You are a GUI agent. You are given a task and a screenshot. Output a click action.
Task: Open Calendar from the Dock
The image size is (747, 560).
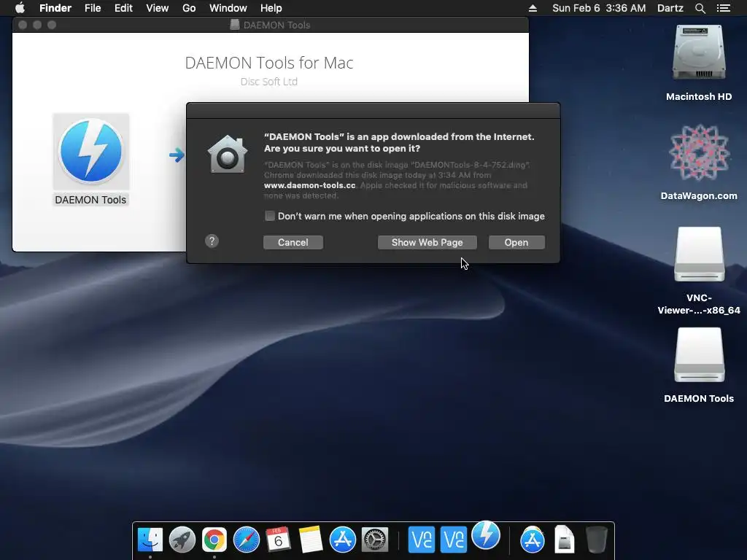(x=278, y=540)
